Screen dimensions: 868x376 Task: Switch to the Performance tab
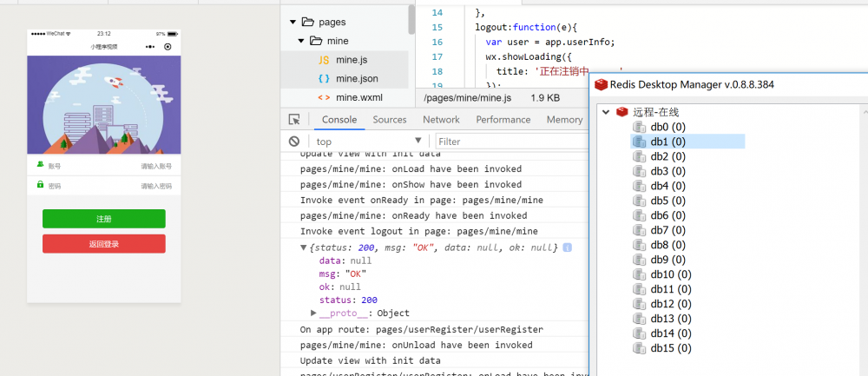tap(503, 120)
